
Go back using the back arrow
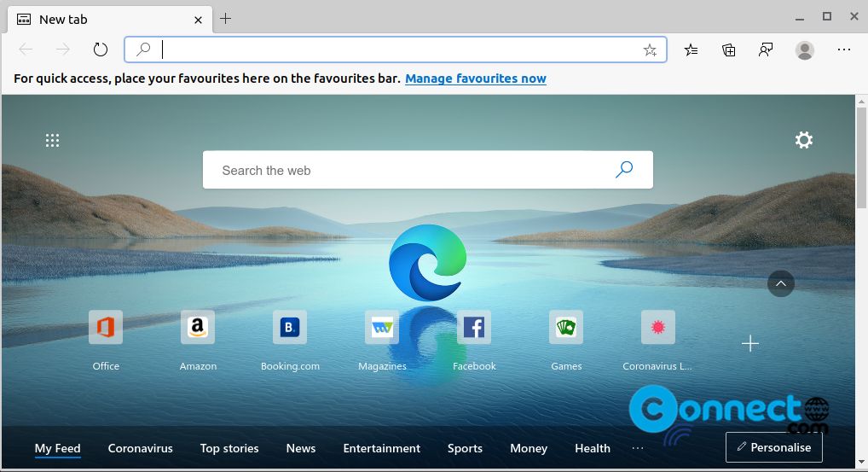click(x=26, y=50)
